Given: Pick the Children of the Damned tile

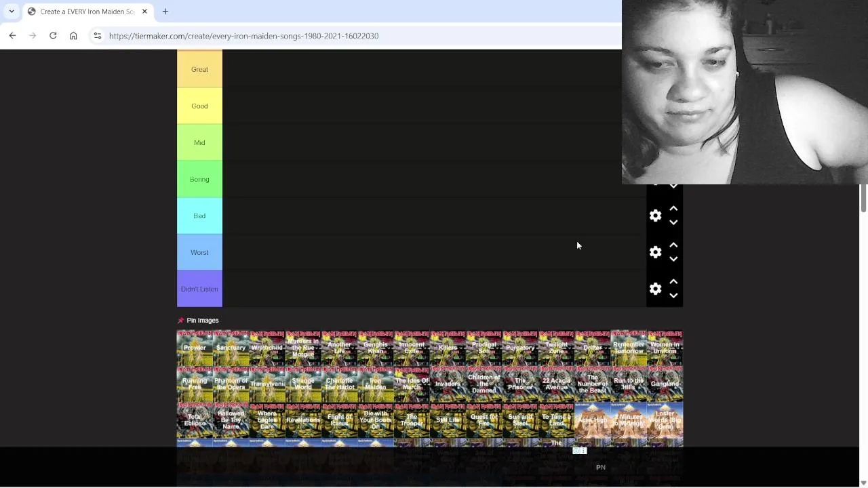Looking at the screenshot, I should (x=484, y=384).
